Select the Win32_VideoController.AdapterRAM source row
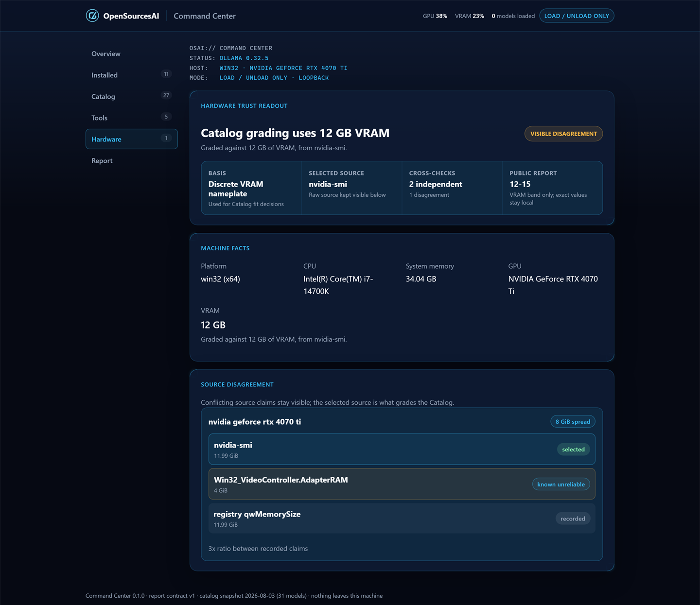700x605 pixels. pos(402,484)
